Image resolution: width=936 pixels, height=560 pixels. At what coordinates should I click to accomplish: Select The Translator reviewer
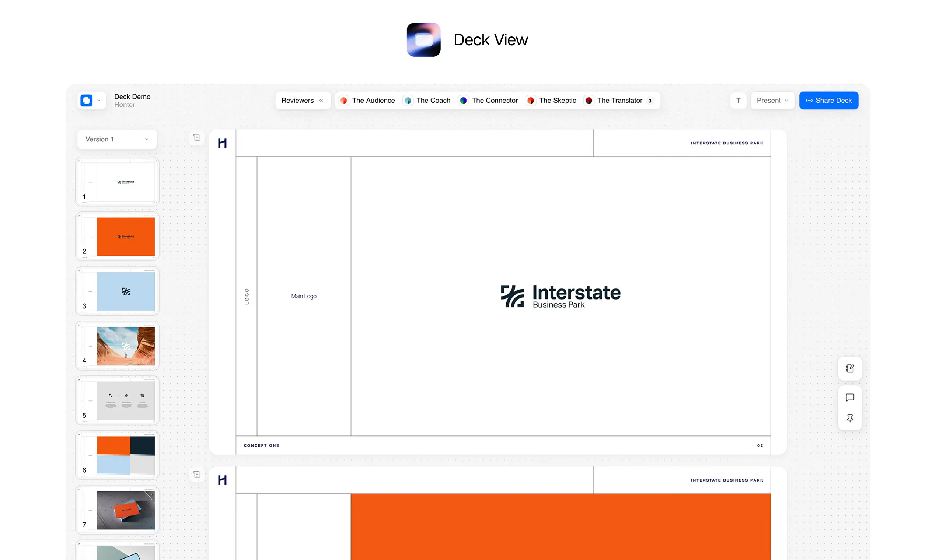click(x=618, y=100)
